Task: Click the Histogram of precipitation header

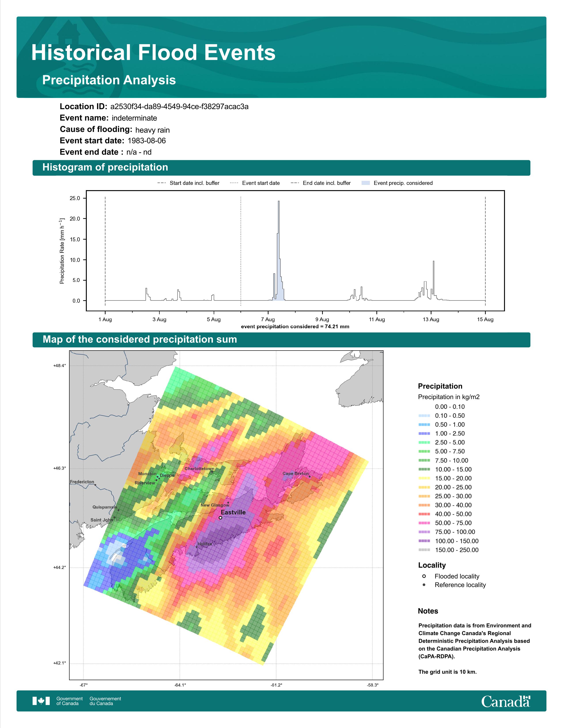Action: tap(105, 167)
